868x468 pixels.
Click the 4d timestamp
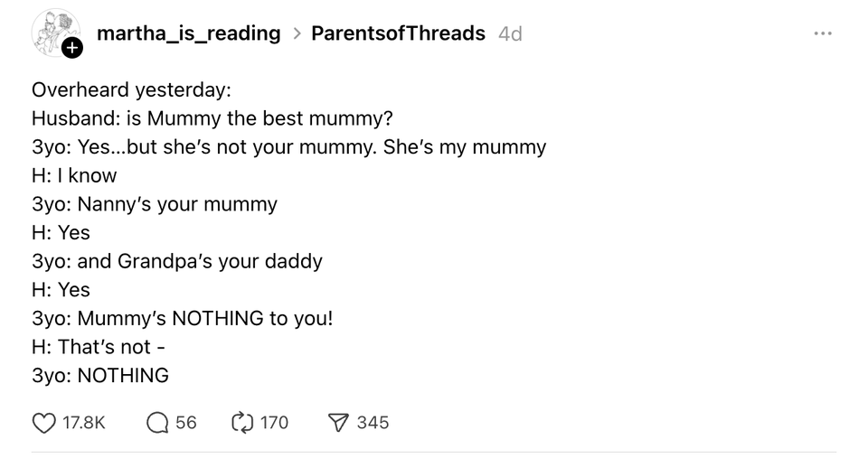tap(510, 34)
